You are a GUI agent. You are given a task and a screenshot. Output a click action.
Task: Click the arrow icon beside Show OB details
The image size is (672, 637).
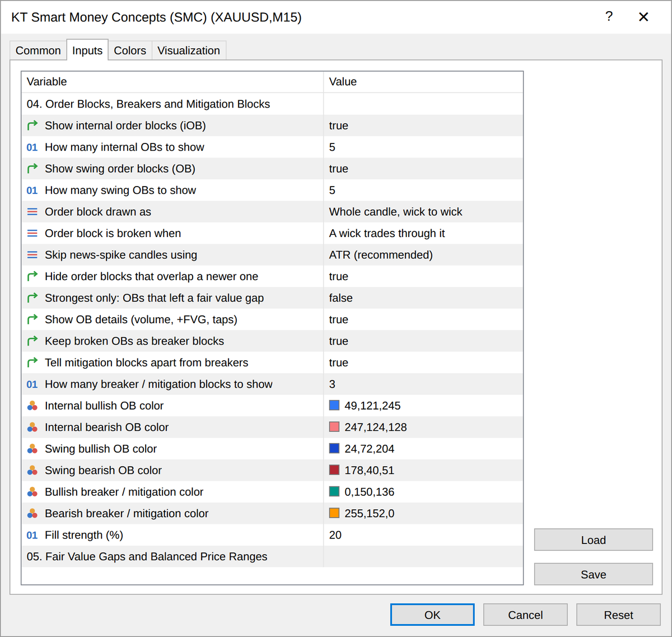click(32, 319)
